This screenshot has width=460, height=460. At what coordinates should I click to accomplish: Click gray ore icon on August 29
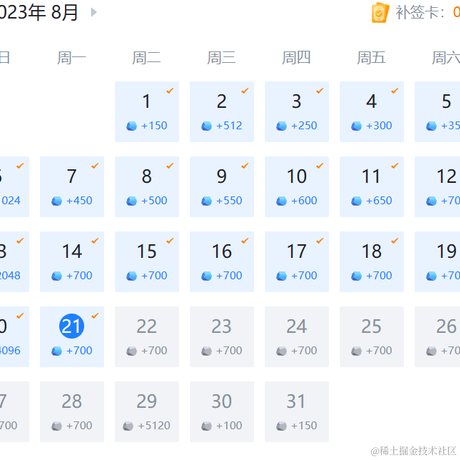pos(128,426)
